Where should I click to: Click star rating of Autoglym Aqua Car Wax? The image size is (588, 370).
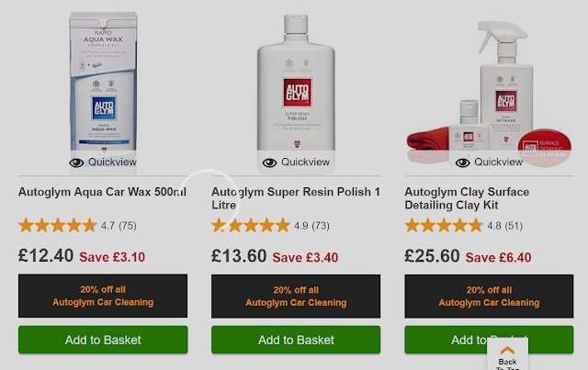click(x=58, y=226)
